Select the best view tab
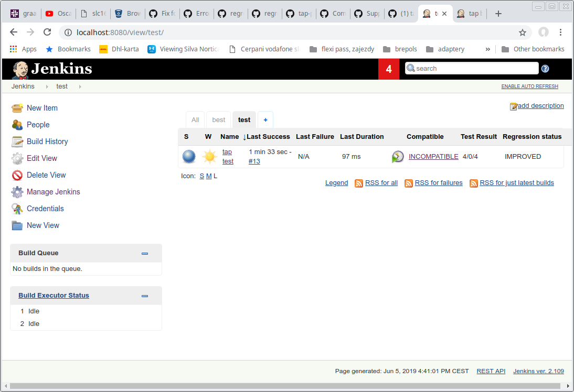 [x=218, y=119]
